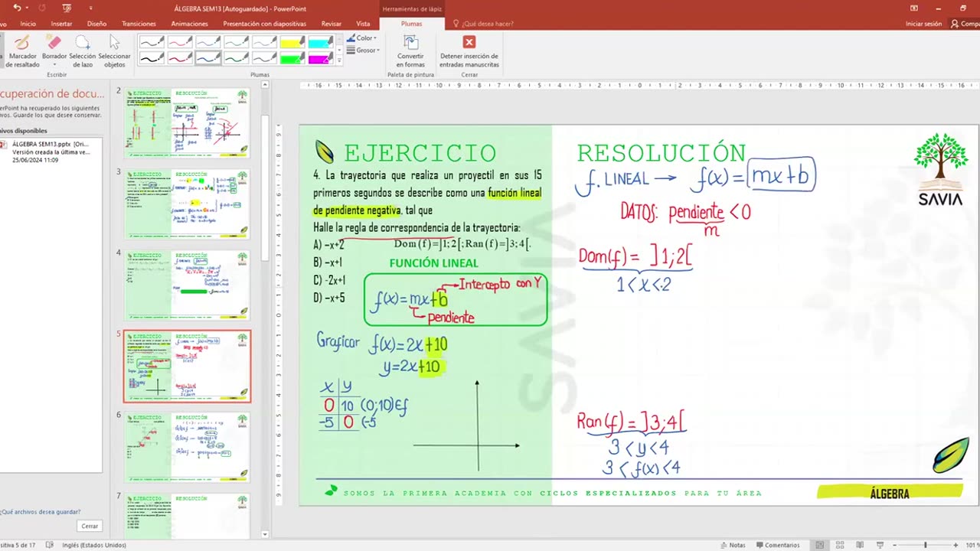Expand the pens gallery with More arrow
The width and height of the screenshot is (980, 551).
point(339,61)
